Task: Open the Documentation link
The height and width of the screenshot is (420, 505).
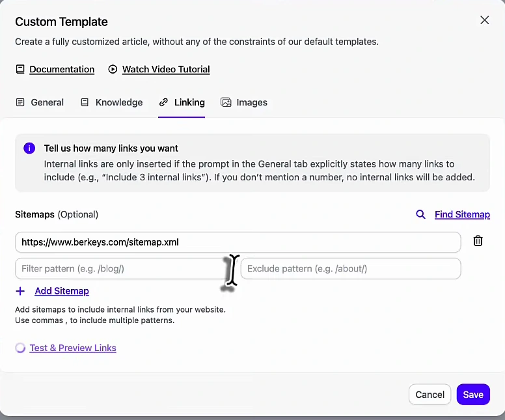Action: (x=62, y=69)
